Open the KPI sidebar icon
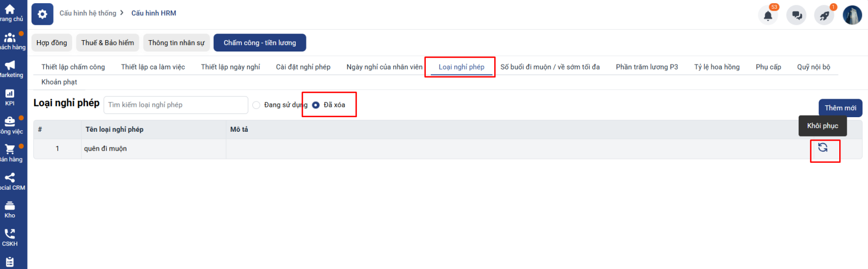Viewport: 868px width, 269px height. (10, 97)
